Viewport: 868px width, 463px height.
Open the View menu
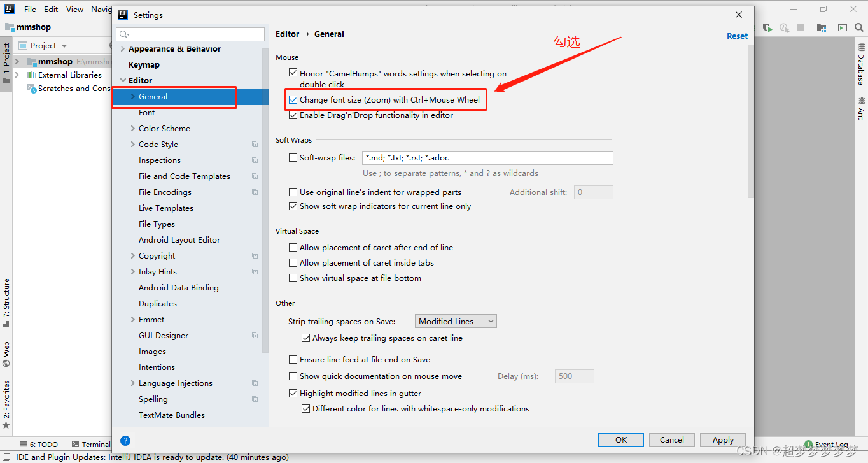(74, 9)
